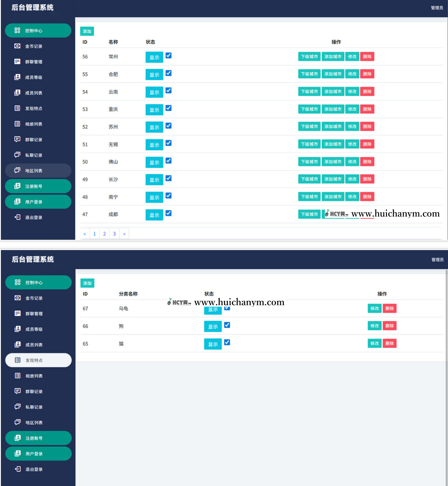This screenshot has width=448, height=486.
Task: Click the 注册账号 icon in lower sidebar
Action: tap(18, 438)
